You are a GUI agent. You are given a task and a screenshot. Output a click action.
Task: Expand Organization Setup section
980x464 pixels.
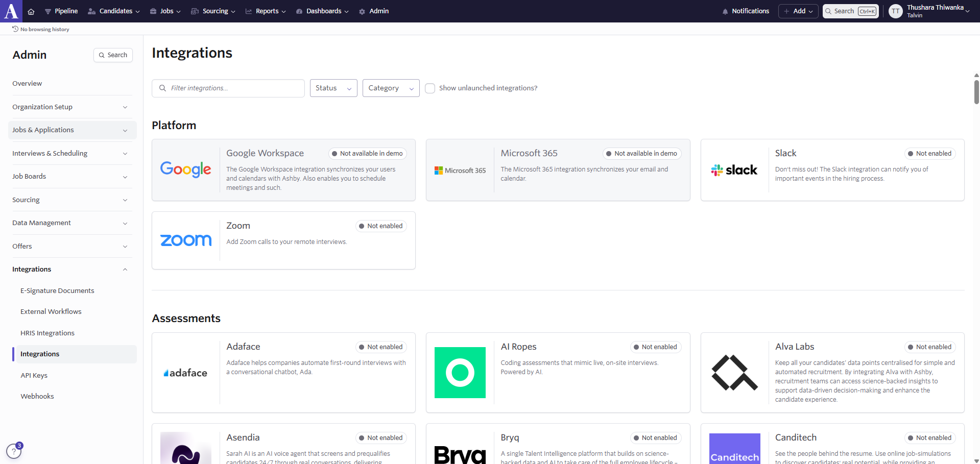pos(70,107)
